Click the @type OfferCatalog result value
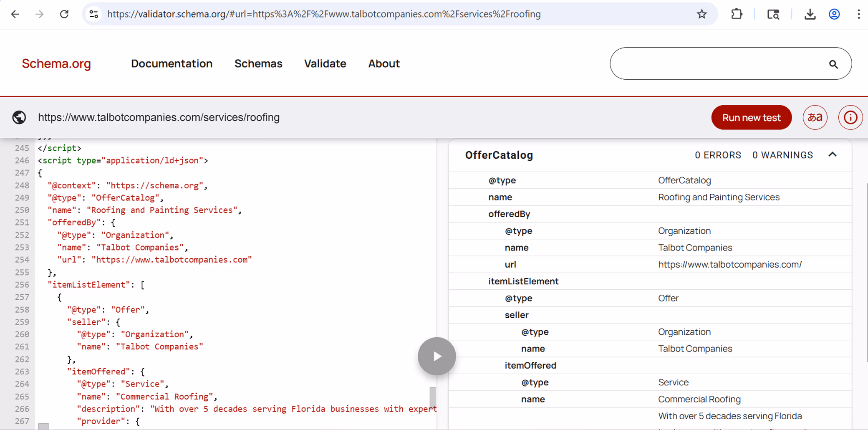This screenshot has height=430, width=868. pyautogui.click(x=684, y=180)
